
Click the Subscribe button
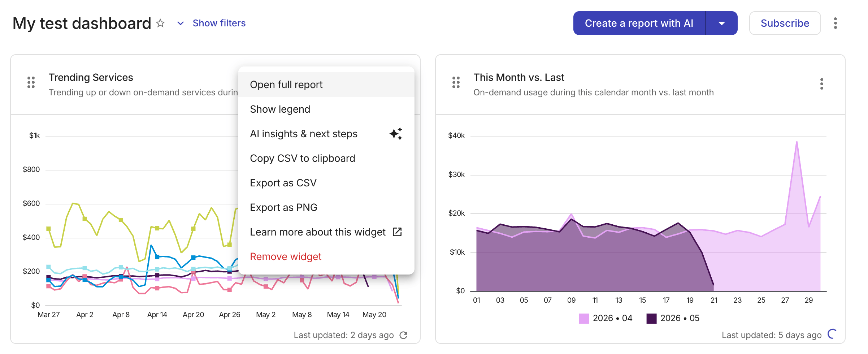click(x=785, y=23)
